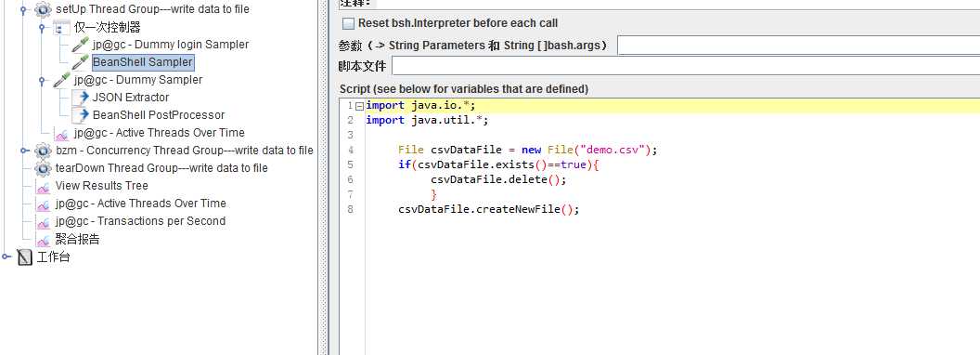Fold the code block at line 1
The height and width of the screenshot is (355, 980).
(359, 106)
